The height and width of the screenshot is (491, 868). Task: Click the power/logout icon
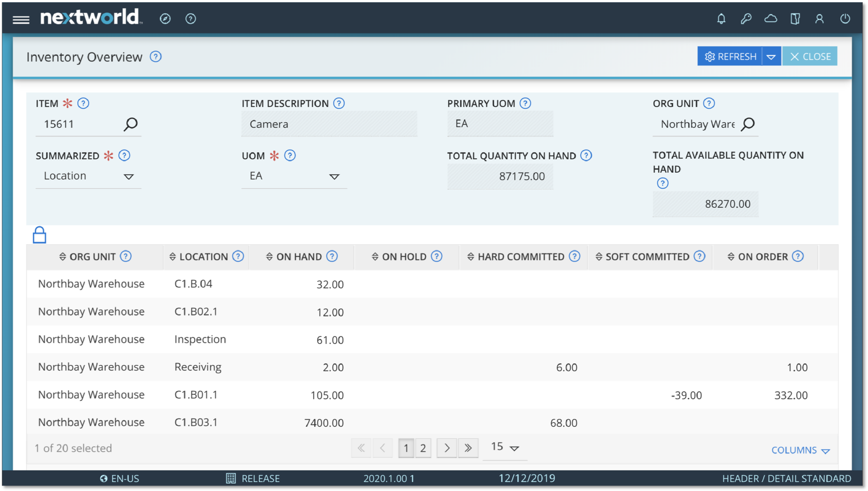[845, 19]
